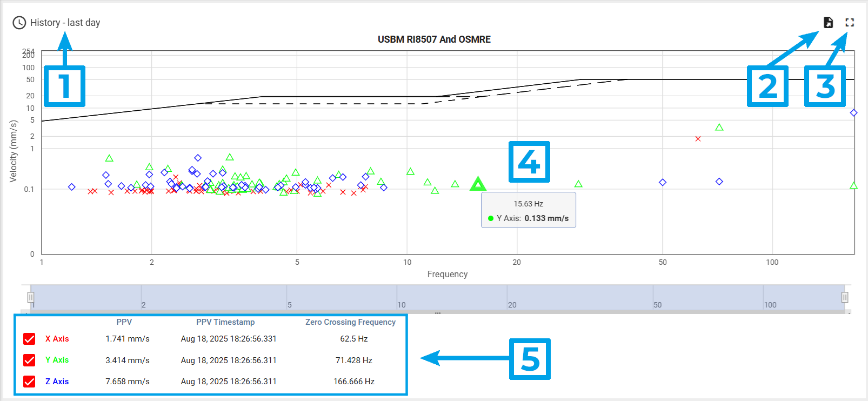Click the red X marker near 62 Hz
This screenshot has width=868, height=401.
coord(698,139)
